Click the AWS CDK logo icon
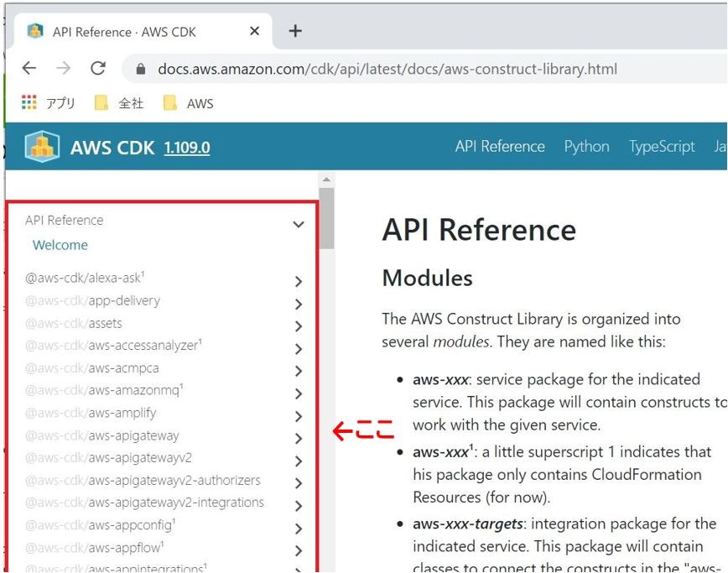This screenshot has width=728, height=573. click(42, 147)
